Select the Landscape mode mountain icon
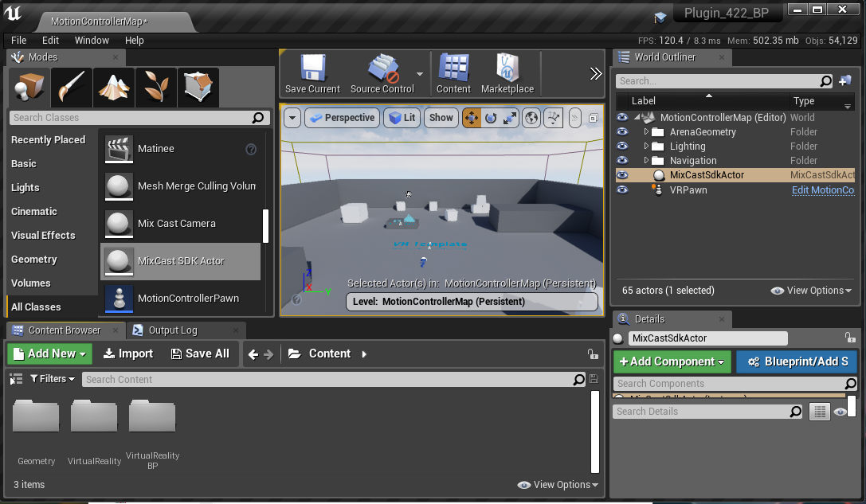 pos(114,88)
